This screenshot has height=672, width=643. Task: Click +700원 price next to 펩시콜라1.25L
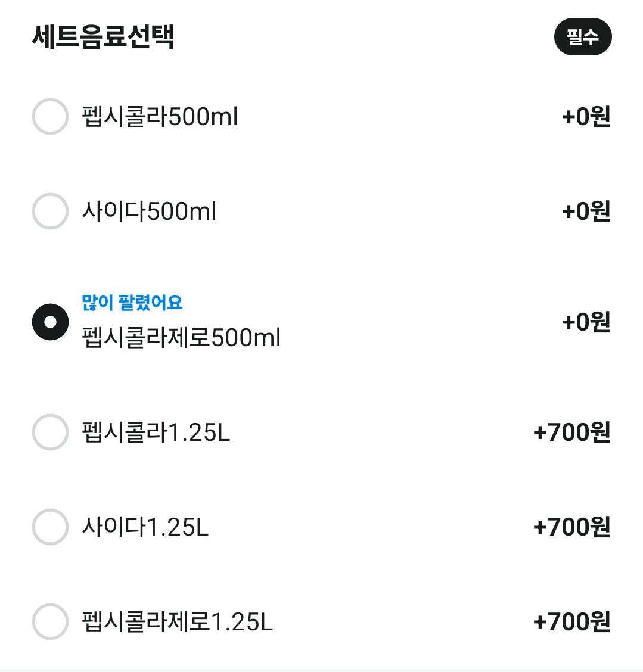(x=572, y=433)
